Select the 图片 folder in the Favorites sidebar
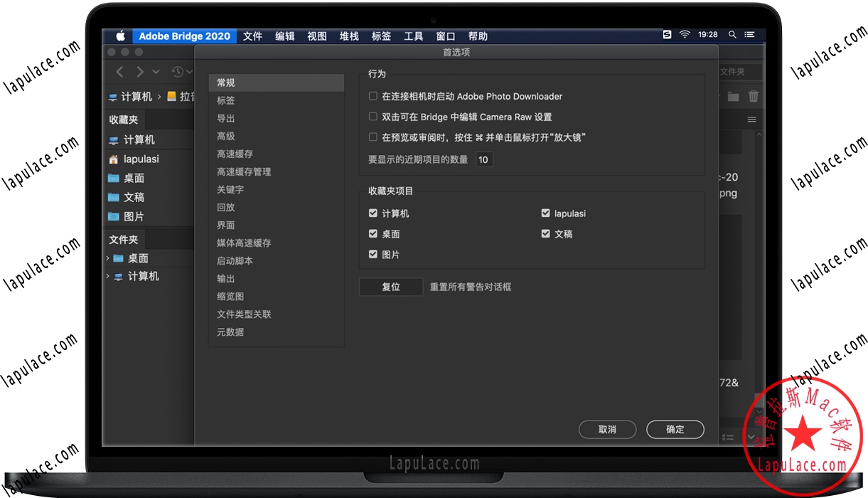The width and height of the screenshot is (868, 498). (x=134, y=216)
